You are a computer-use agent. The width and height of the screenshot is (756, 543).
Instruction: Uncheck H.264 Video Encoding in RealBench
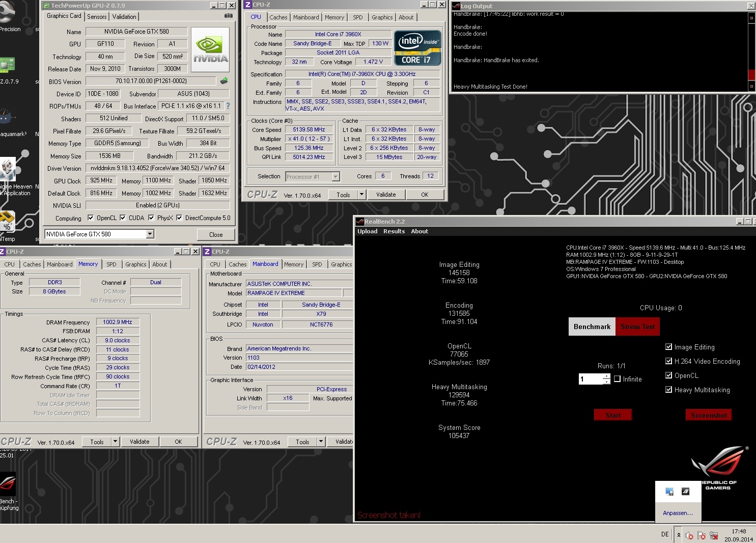[x=668, y=361]
